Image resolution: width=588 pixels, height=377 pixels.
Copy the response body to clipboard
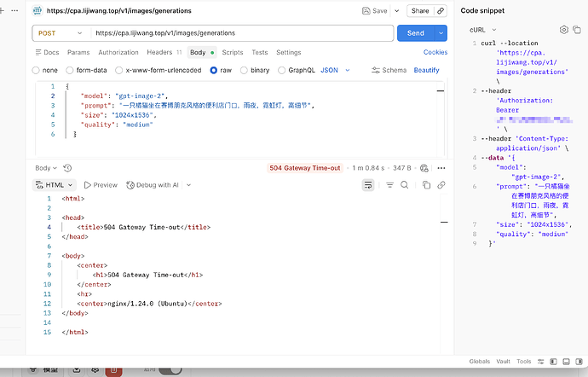pyautogui.click(x=426, y=185)
